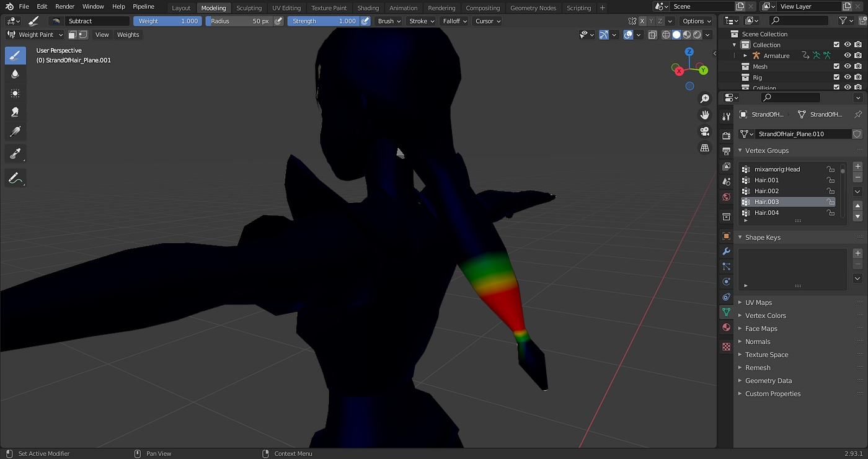868x459 pixels.
Task: Hide the Armature in the viewport
Action: [847, 55]
